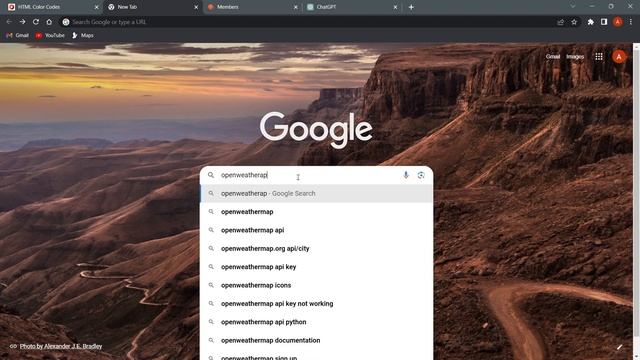Go forward using browser forward arrow

point(22,22)
